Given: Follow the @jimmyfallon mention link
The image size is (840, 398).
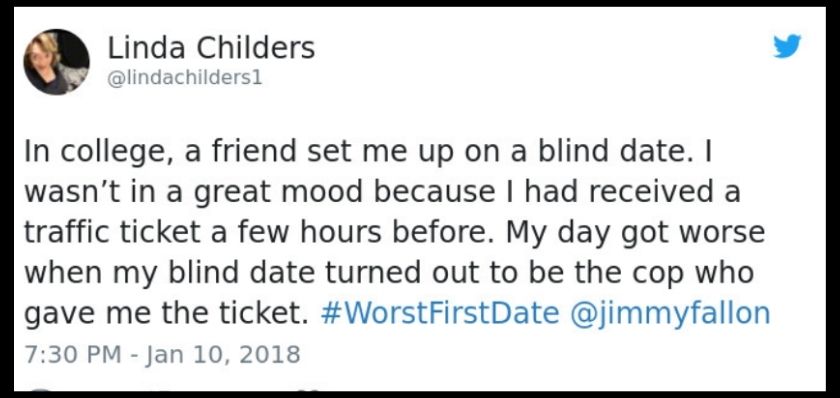Looking at the screenshot, I should coord(670,314).
